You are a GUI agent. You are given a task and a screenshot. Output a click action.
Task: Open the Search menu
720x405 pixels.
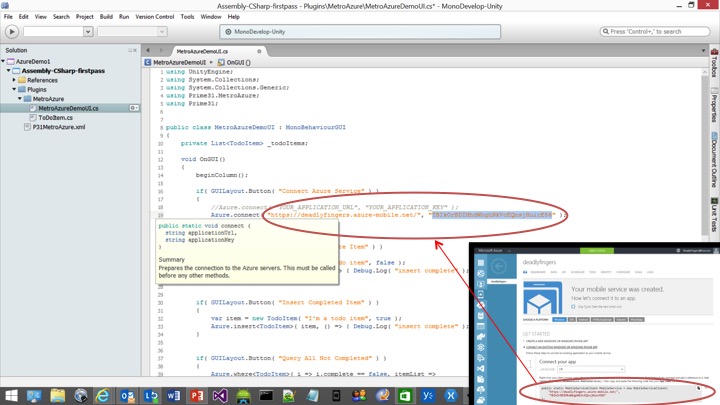click(x=61, y=17)
